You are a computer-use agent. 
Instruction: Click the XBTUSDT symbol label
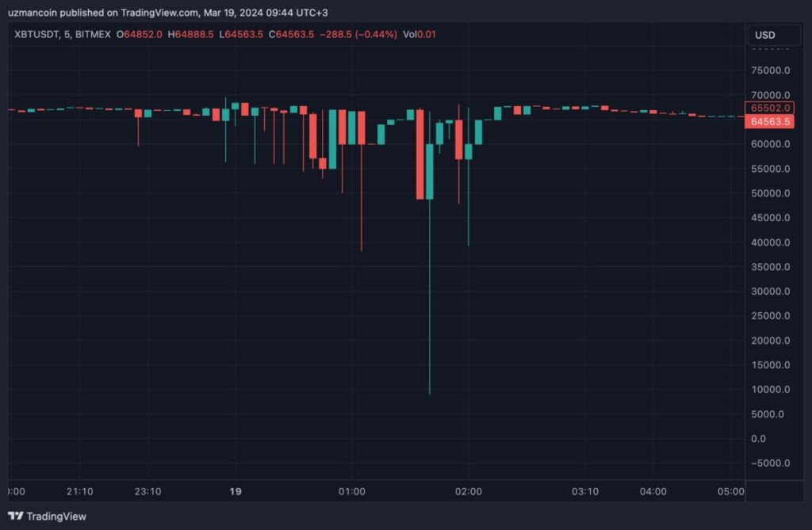[x=39, y=34]
